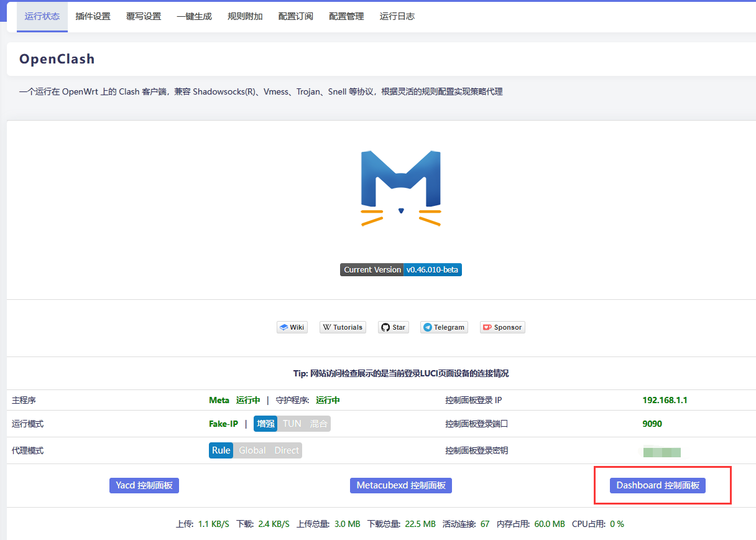Select the Rule proxy mode
Image resolution: width=756 pixels, height=540 pixels.
(221, 450)
